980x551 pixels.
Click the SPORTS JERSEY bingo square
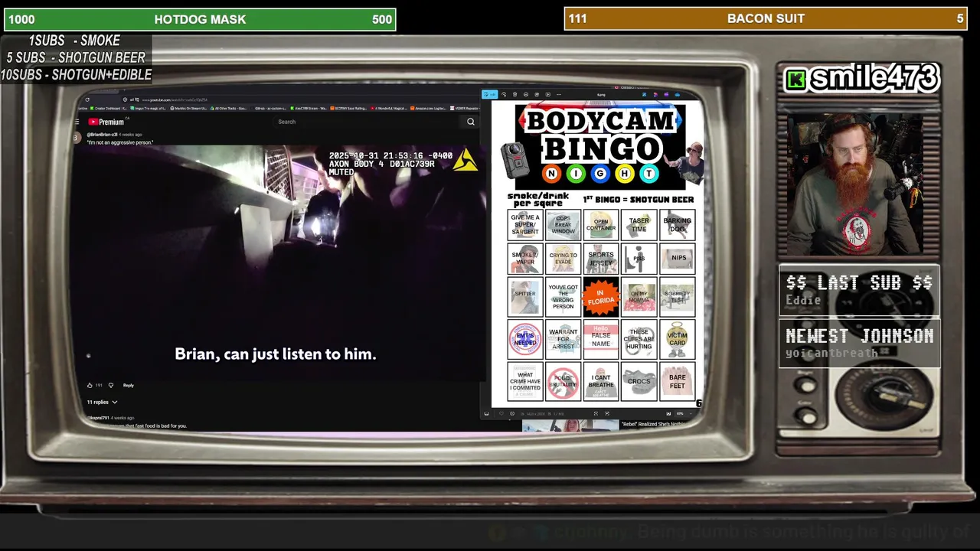[601, 259]
